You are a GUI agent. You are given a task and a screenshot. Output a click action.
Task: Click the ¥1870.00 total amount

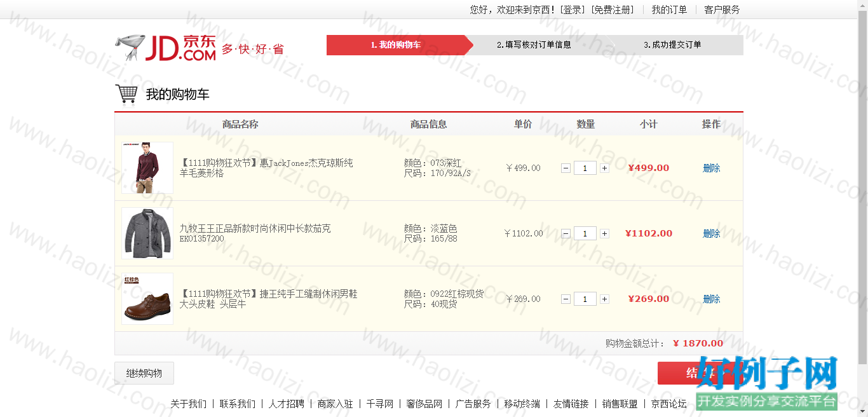pyautogui.click(x=698, y=344)
